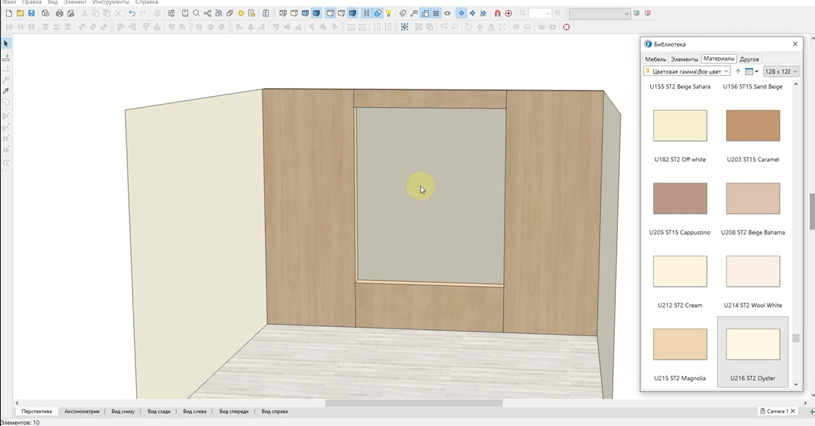815x426 pixels.
Task: Expand the Цветовая гамма folder path dropdown
Action: 687,71
